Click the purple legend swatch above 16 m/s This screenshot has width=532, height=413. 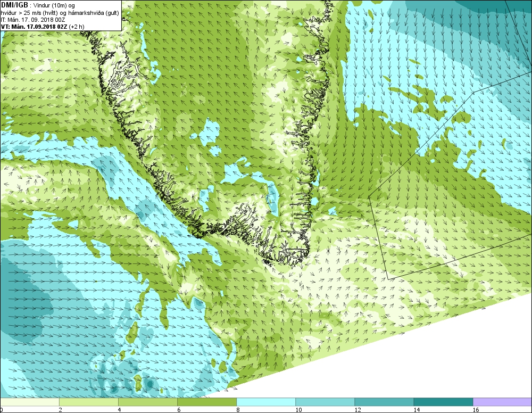point(502,402)
